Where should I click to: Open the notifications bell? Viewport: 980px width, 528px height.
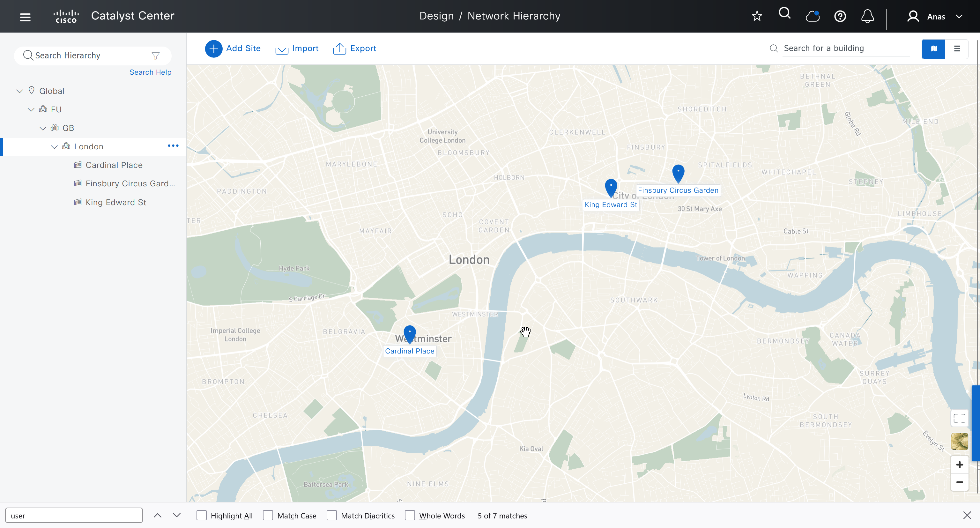[867, 16]
